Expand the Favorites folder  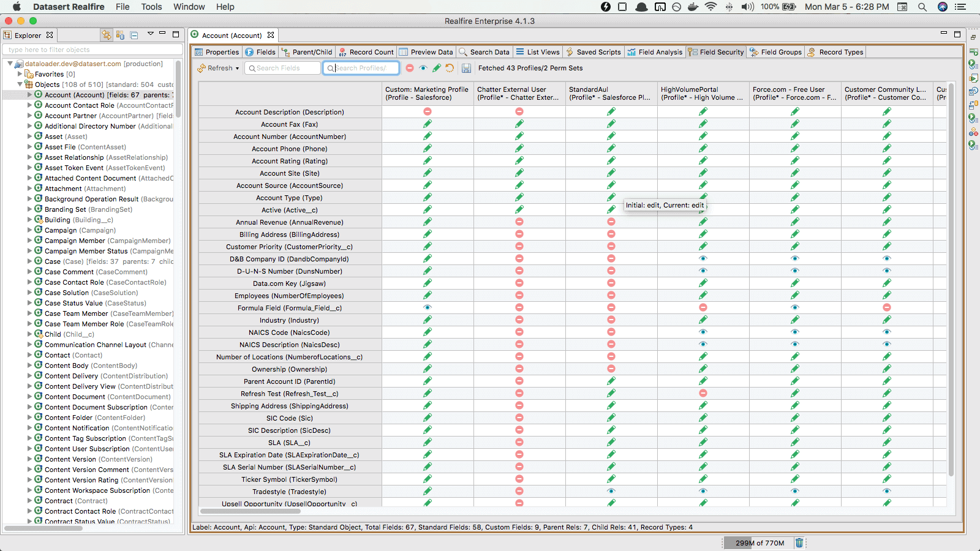[20, 74]
